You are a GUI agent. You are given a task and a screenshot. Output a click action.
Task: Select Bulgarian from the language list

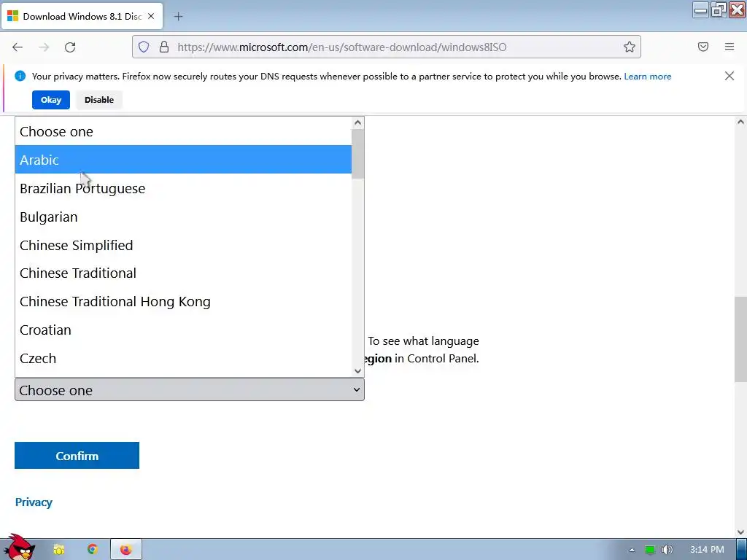[x=183, y=217]
